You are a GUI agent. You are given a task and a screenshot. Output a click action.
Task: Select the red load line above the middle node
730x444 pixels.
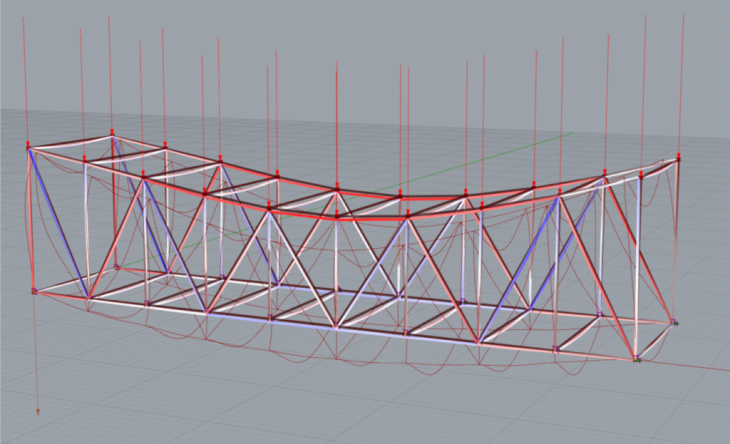pos(337,120)
